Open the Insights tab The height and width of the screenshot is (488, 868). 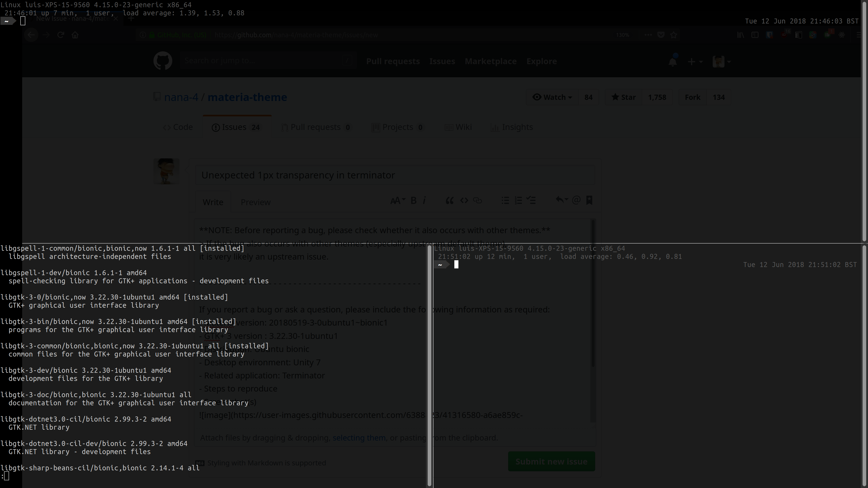512,127
